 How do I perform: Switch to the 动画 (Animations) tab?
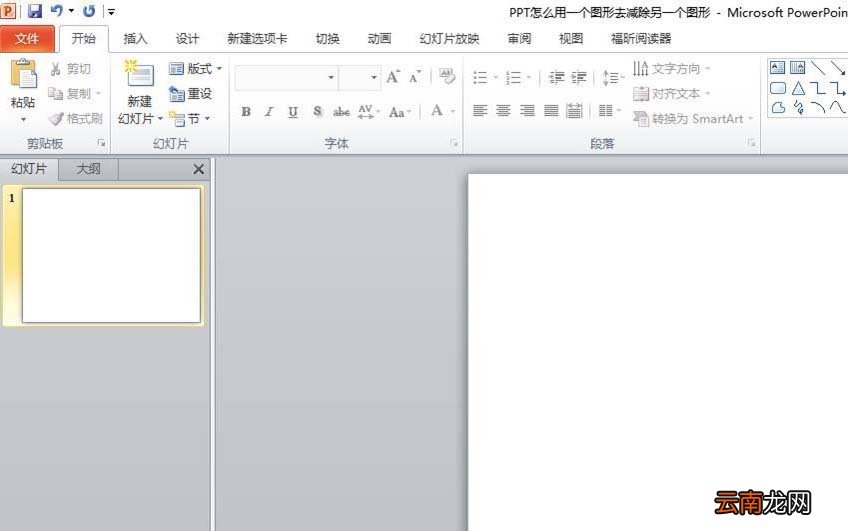[x=379, y=39]
